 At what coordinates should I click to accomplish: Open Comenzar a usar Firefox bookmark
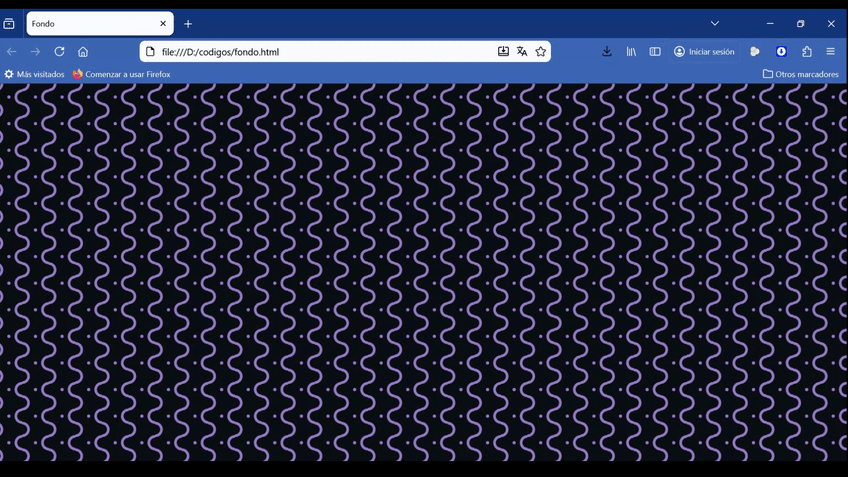coord(122,75)
